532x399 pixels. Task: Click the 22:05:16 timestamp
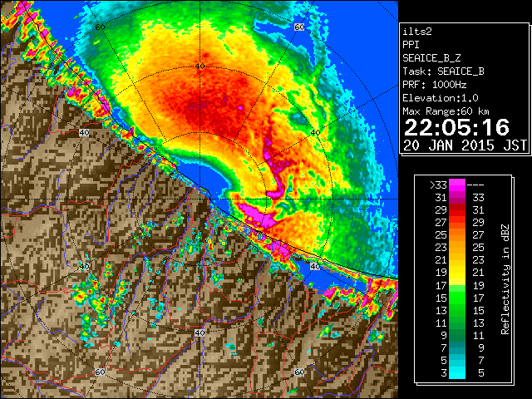pos(456,127)
